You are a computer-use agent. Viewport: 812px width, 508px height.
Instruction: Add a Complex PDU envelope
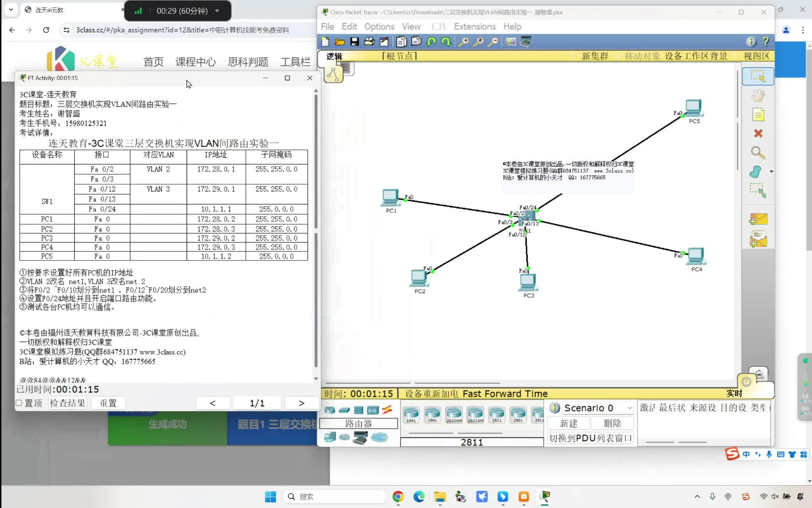tap(758, 239)
